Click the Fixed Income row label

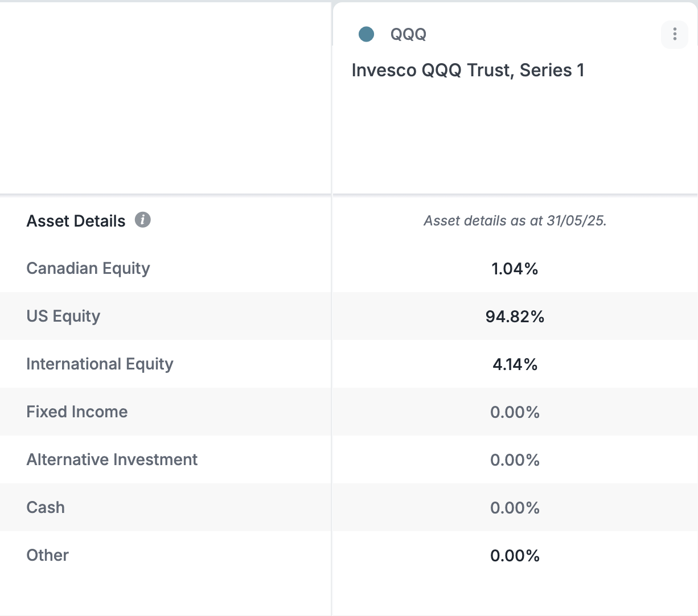[77, 412]
